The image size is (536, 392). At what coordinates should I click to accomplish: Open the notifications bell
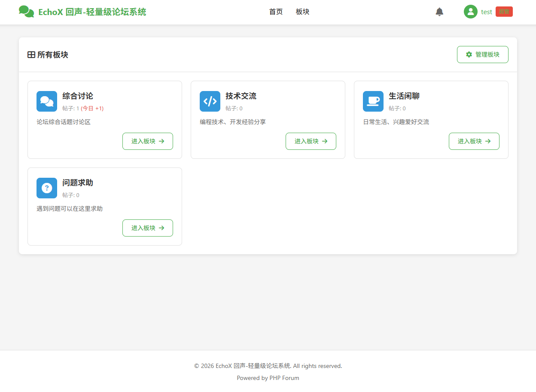coord(439,12)
